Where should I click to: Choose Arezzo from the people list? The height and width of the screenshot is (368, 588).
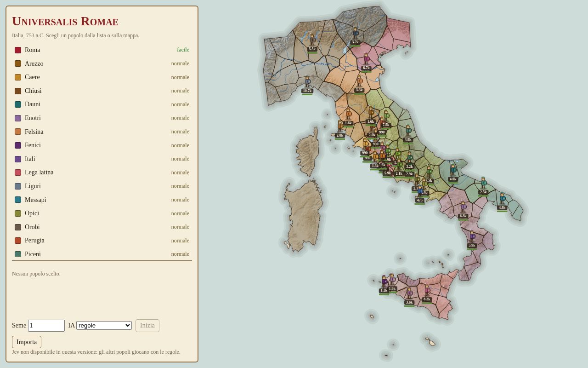pyautogui.click(x=102, y=63)
